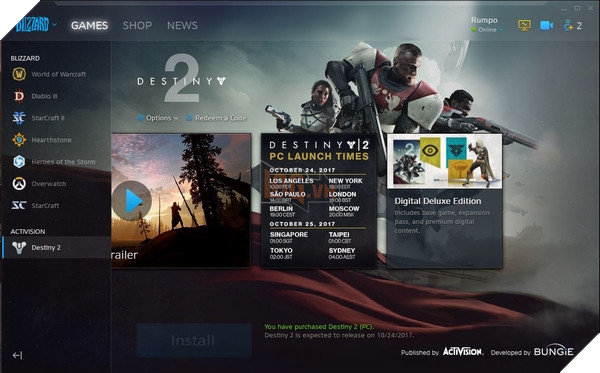Image resolution: width=600 pixels, height=373 pixels.
Task: Select the Overwatch label in sidebar
Action: (49, 184)
